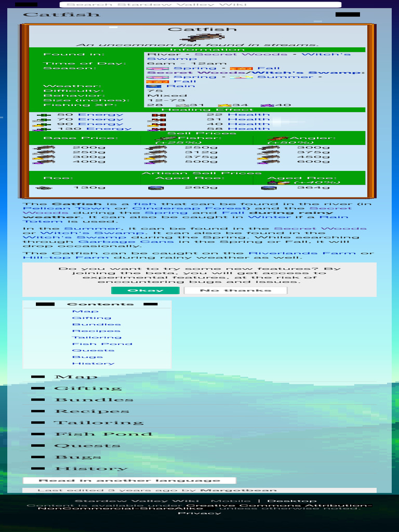
Task: Click the Rain weather icon
Action: pos(154,86)
